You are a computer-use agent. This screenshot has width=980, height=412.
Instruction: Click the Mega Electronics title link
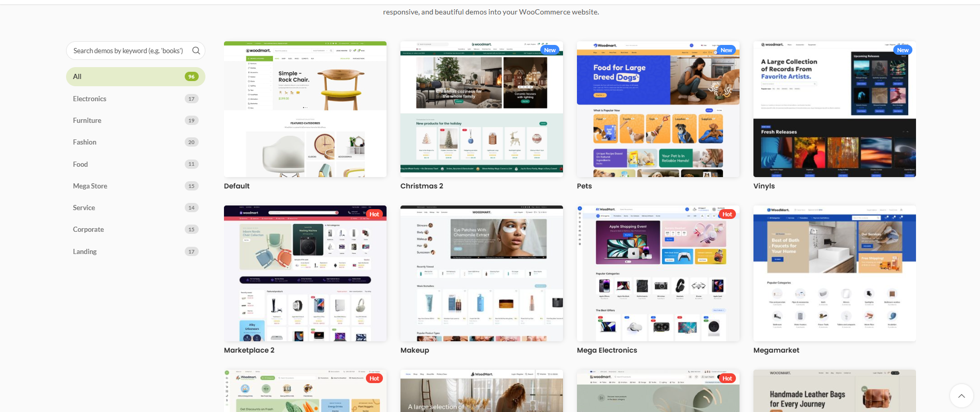(x=607, y=350)
